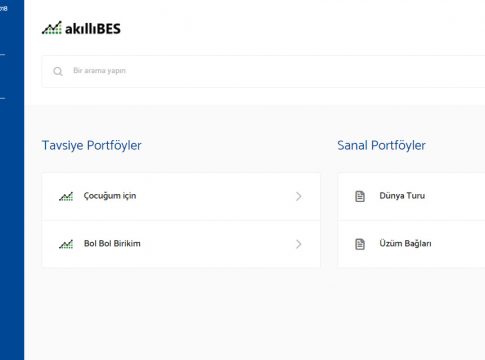This screenshot has height=360, width=485.
Task: Click the Bol Bol Birikim list row
Action: click(181, 244)
